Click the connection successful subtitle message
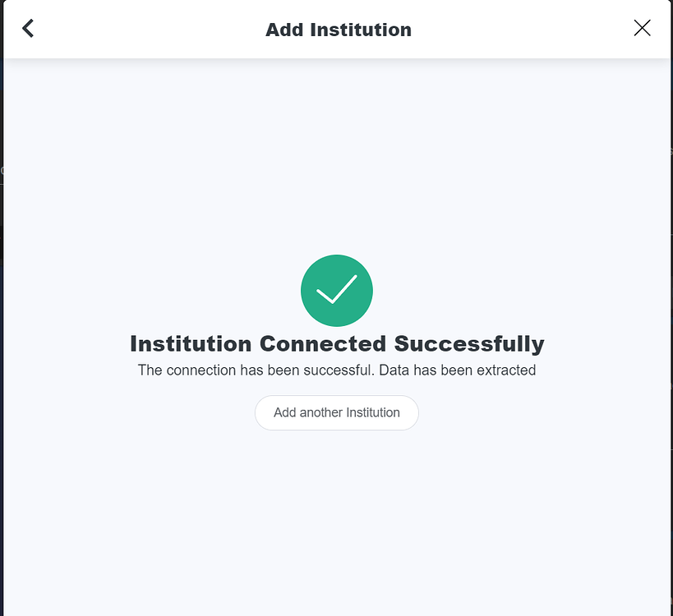The image size is (673, 616). pyautogui.click(x=337, y=370)
